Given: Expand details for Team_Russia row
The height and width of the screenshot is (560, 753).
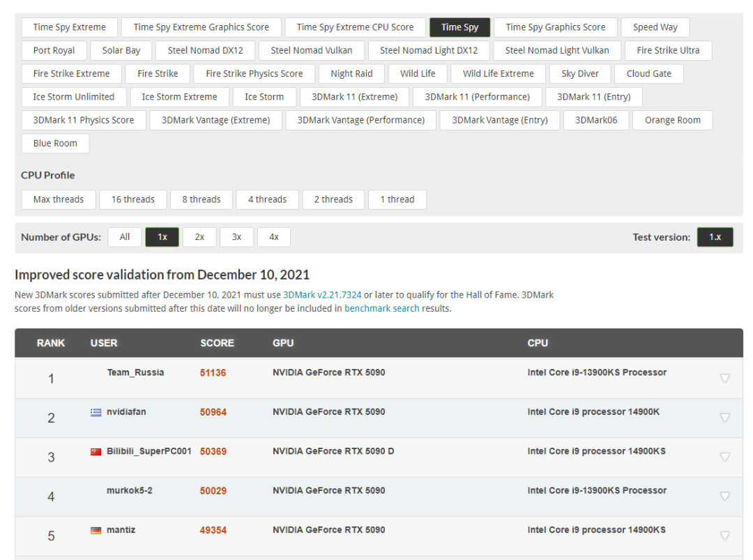Looking at the screenshot, I should click(x=724, y=378).
